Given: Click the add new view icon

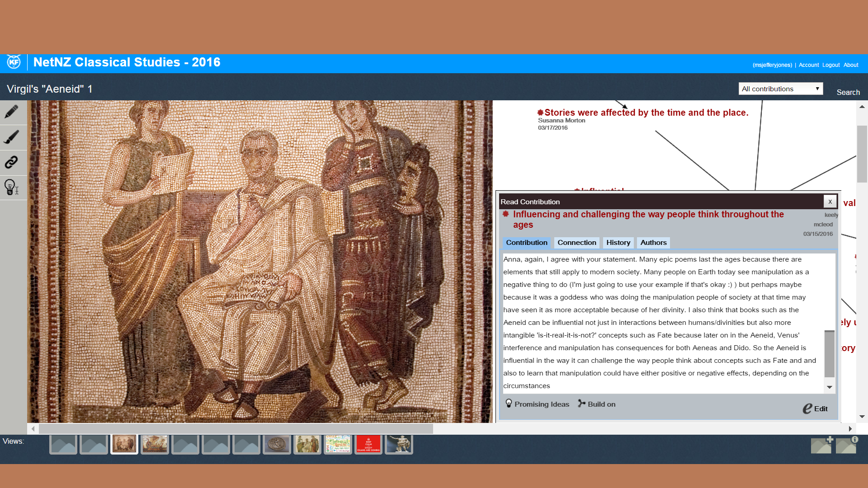Looking at the screenshot, I should point(821,445).
